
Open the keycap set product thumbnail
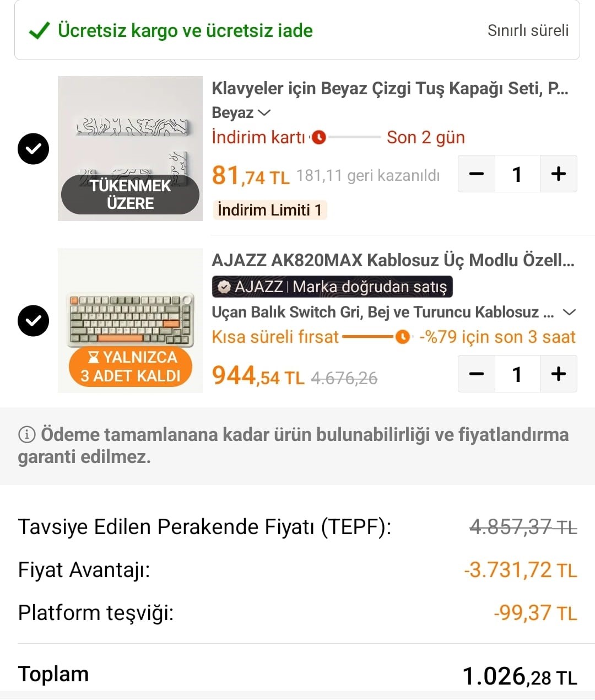[130, 148]
